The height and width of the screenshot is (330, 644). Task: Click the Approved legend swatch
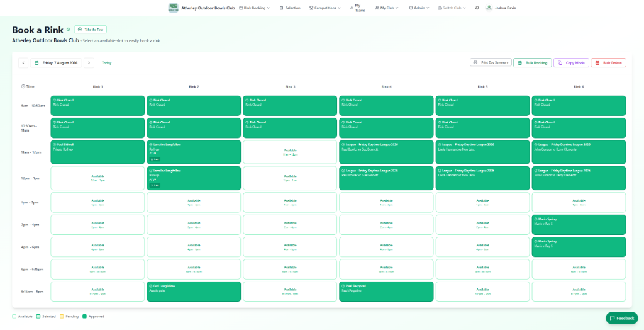tap(85, 316)
